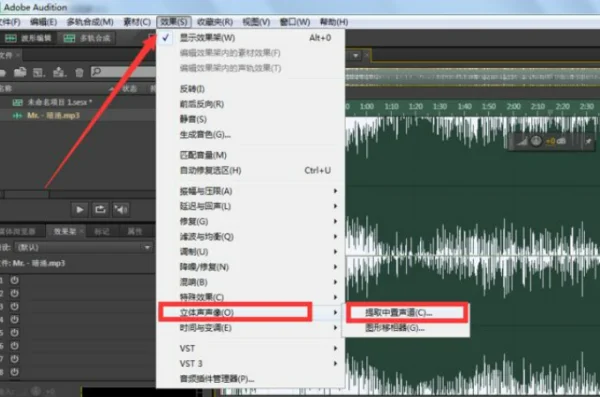The image size is (600, 397).
Task: Switch to multitrack view button
Action: (88, 38)
